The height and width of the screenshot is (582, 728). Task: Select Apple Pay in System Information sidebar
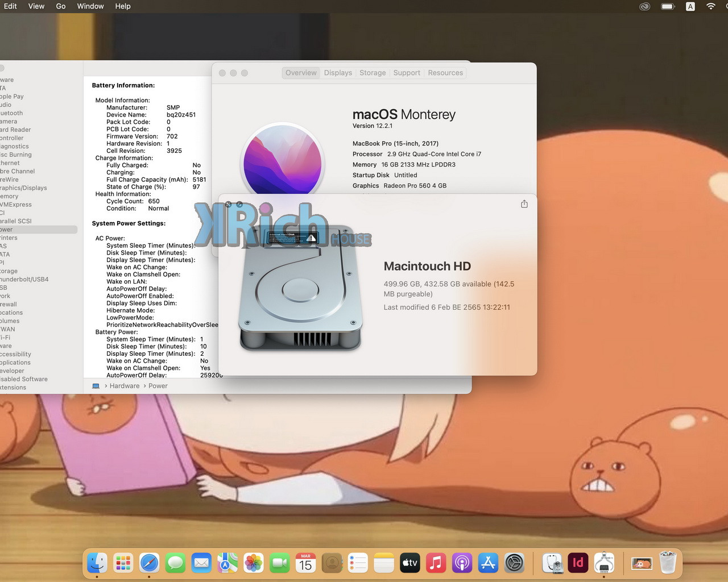tap(12, 97)
